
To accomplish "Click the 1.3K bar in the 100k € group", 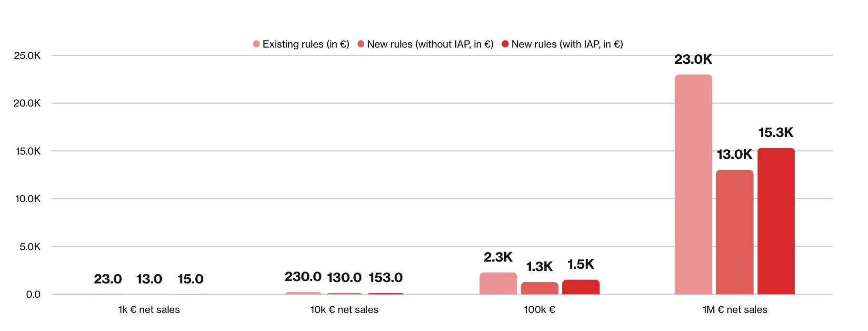I will pyautogui.click(x=539, y=288).
